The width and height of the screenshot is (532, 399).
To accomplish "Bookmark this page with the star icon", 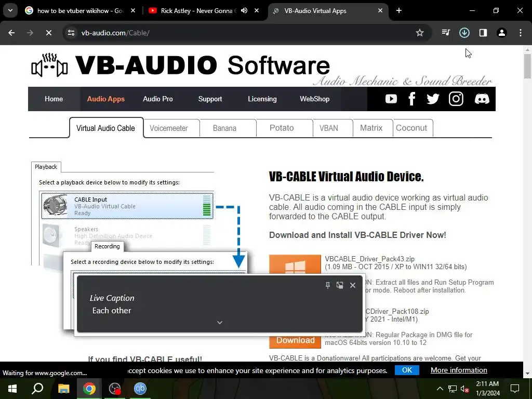I will tap(420, 33).
